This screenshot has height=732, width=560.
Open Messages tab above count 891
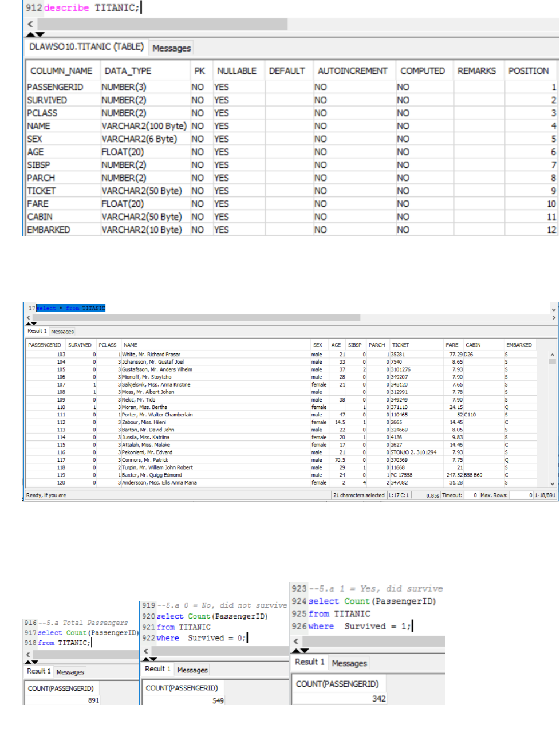pos(70,672)
